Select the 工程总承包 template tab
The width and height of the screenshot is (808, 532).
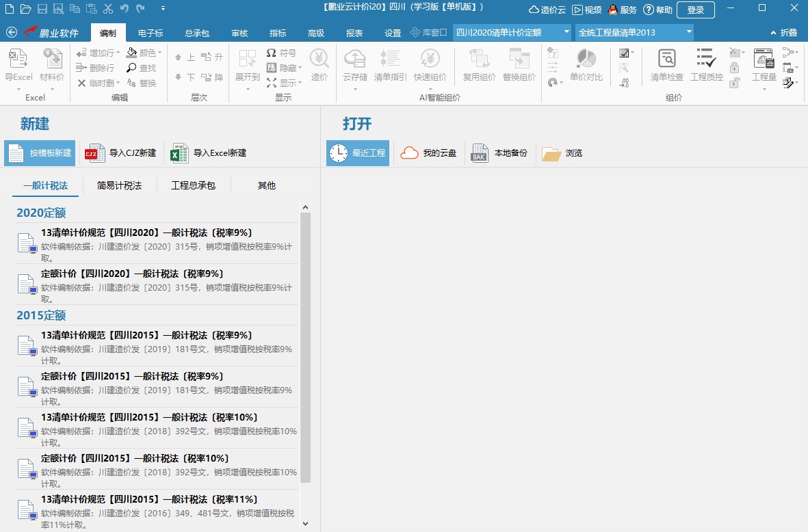click(193, 185)
